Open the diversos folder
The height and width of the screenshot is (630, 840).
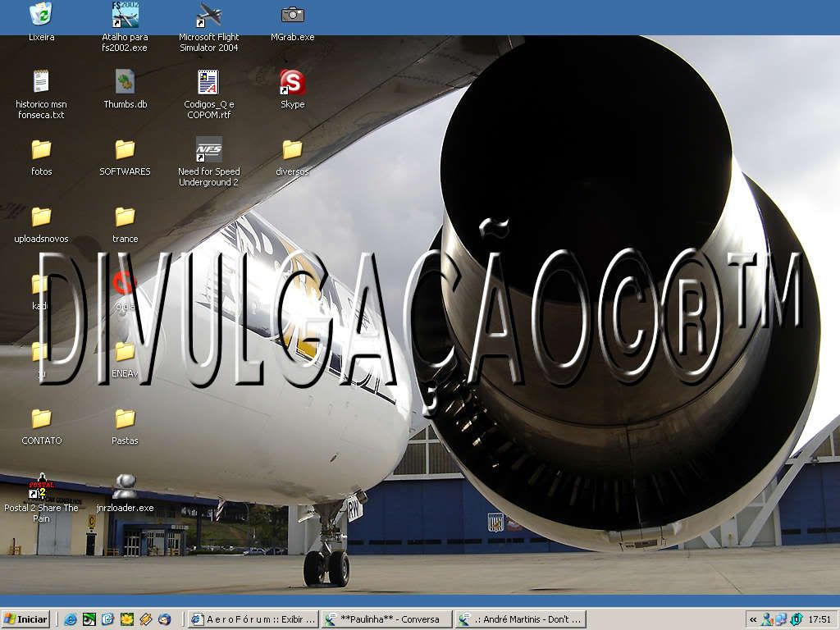(x=293, y=149)
